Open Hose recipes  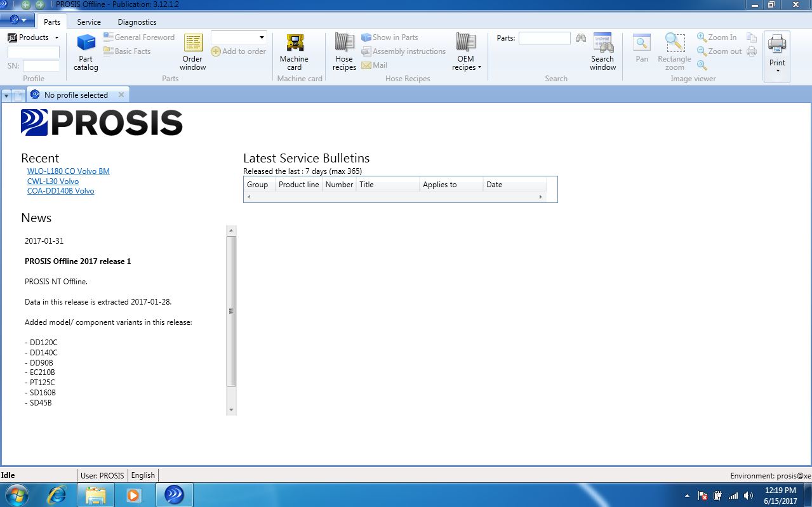tap(344, 52)
